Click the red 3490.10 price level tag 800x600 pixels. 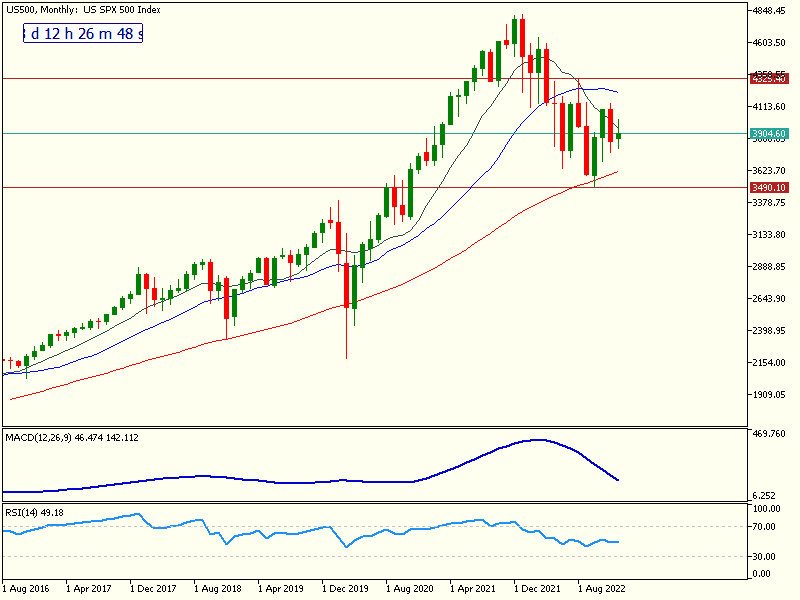tap(769, 188)
